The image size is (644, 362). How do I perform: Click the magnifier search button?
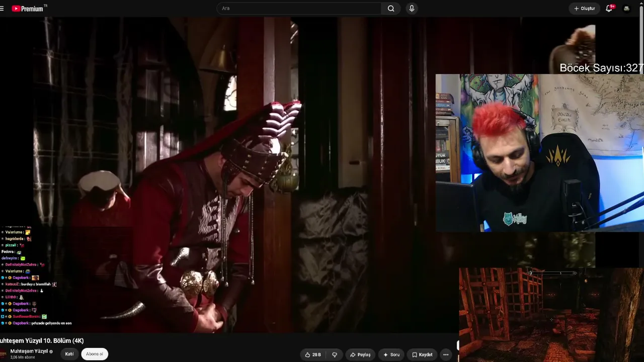point(391,9)
